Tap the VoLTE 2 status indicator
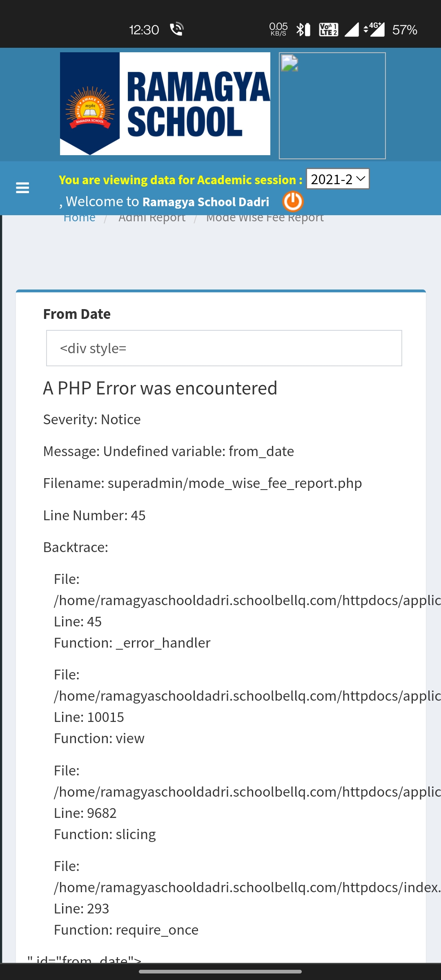The image size is (441, 980). 328,30
